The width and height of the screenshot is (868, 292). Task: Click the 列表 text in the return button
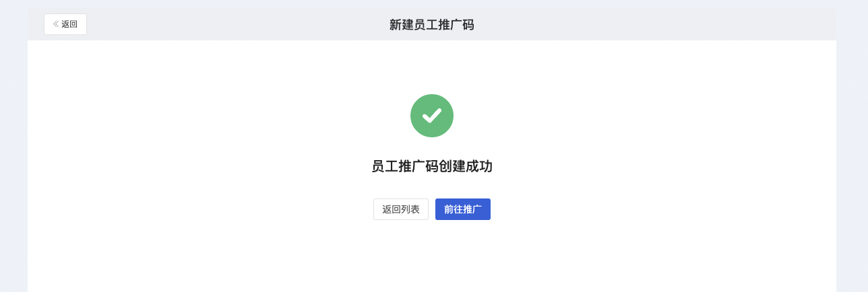tap(410, 209)
